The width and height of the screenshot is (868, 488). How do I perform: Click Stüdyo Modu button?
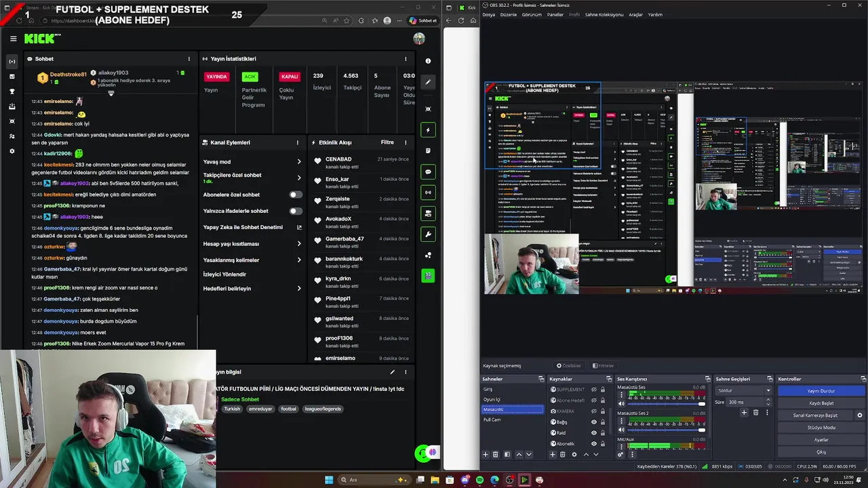(x=821, y=428)
